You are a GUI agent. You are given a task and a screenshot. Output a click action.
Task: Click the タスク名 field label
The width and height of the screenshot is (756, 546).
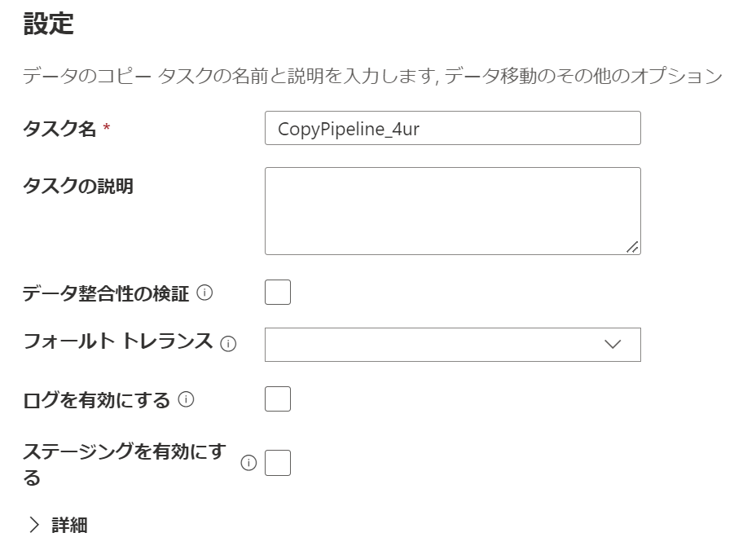click(x=59, y=129)
